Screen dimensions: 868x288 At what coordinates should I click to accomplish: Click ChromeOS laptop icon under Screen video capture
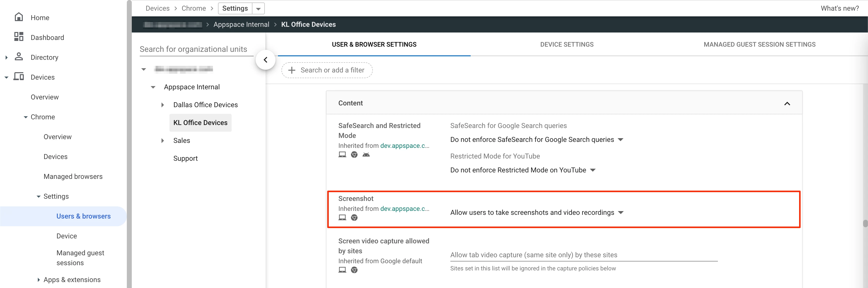click(x=342, y=270)
